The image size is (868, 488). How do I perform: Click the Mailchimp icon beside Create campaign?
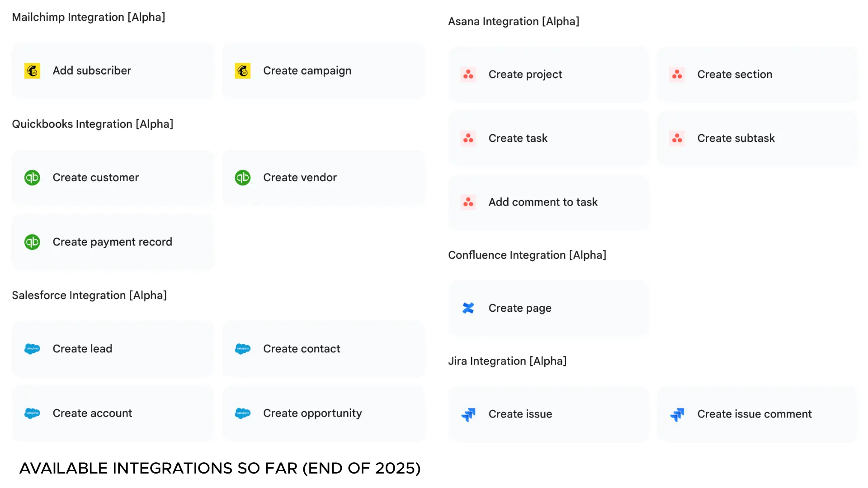tap(243, 71)
